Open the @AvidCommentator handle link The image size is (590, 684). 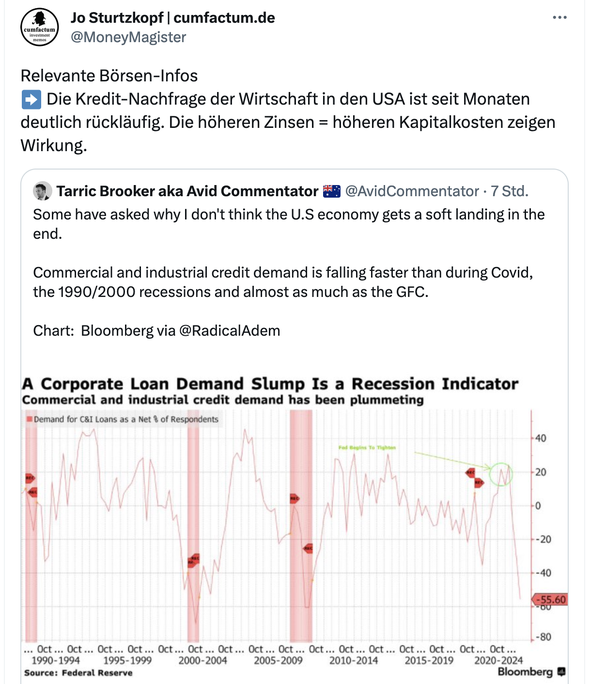point(412,191)
